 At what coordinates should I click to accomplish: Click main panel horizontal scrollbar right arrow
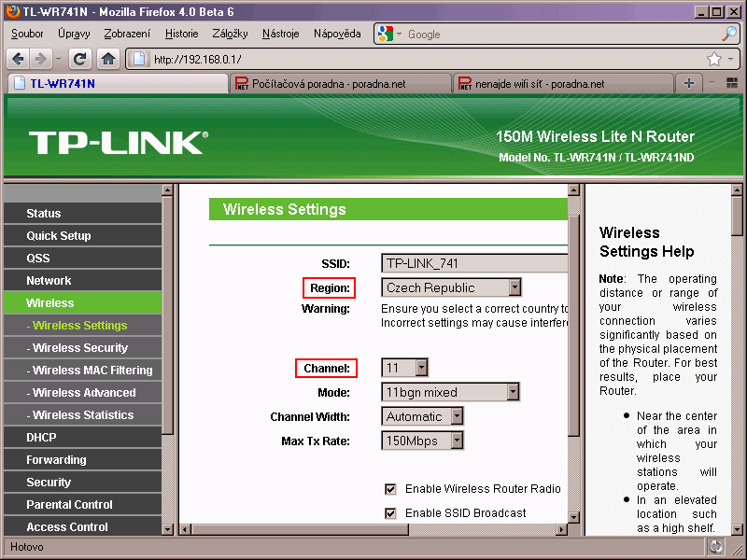click(x=562, y=529)
